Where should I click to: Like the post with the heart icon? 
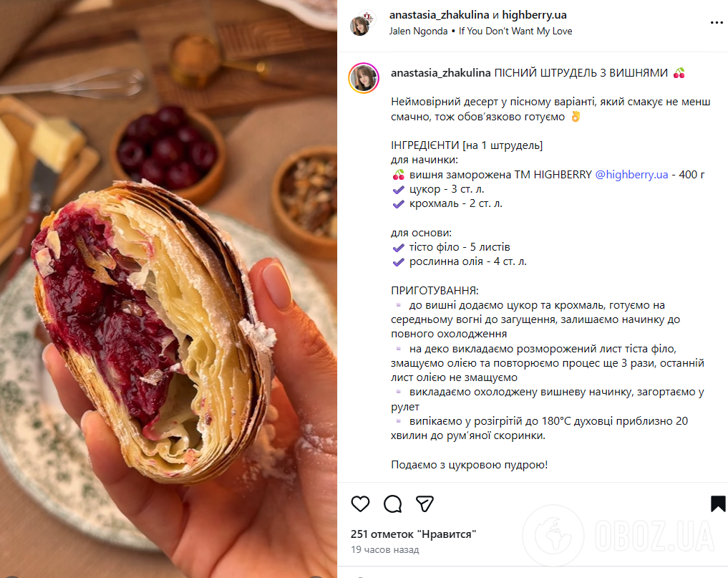[360, 504]
